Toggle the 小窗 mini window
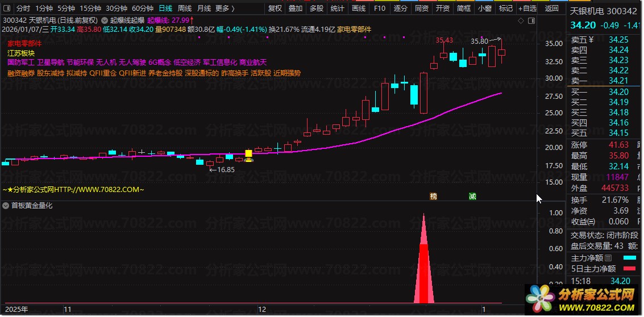644x317 pixels. click(485, 8)
